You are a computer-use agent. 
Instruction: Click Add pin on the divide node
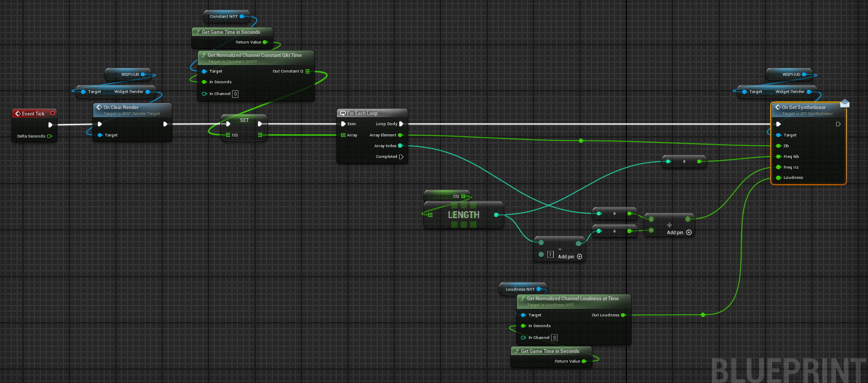pos(679,233)
